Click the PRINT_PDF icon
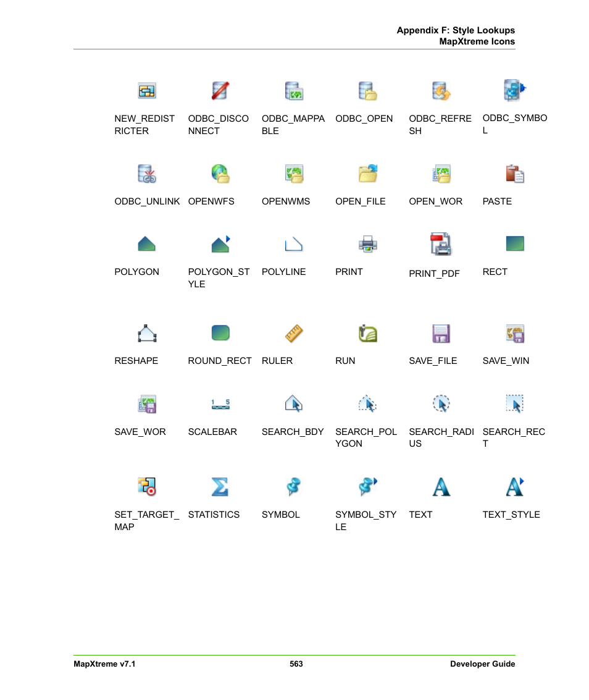The image size is (589, 700). tap(441, 244)
